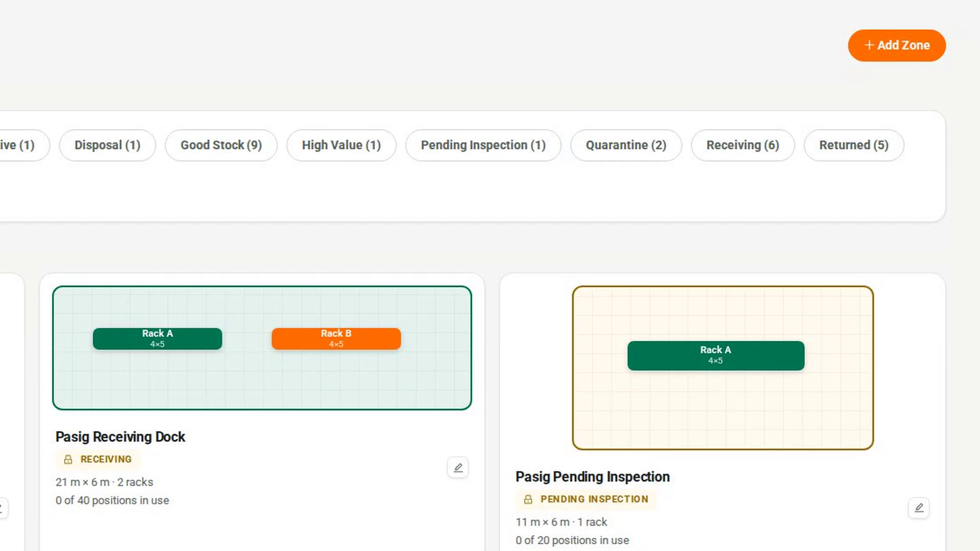Select Rack A in Pasig Receiving Dock
The width and height of the screenshot is (980, 551).
(x=157, y=339)
